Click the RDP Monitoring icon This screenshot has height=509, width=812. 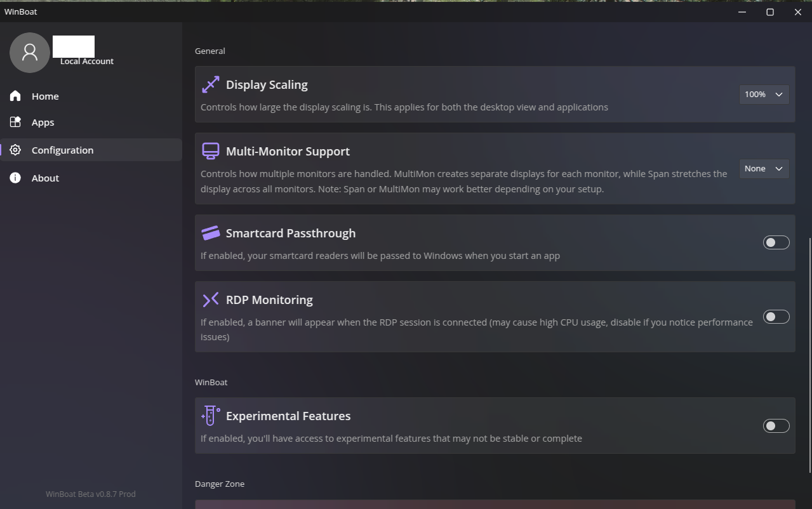click(x=210, y=300)
